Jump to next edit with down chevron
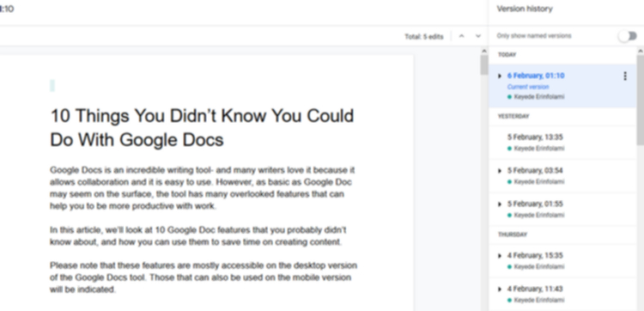 tap(478, 36)
